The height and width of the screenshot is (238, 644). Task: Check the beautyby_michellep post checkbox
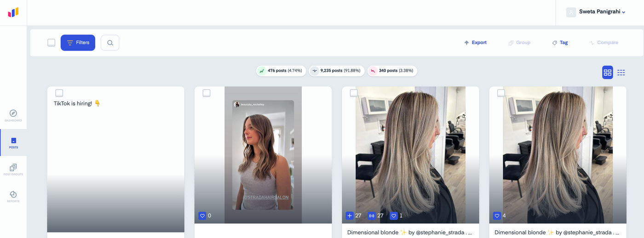coord(207,93)
